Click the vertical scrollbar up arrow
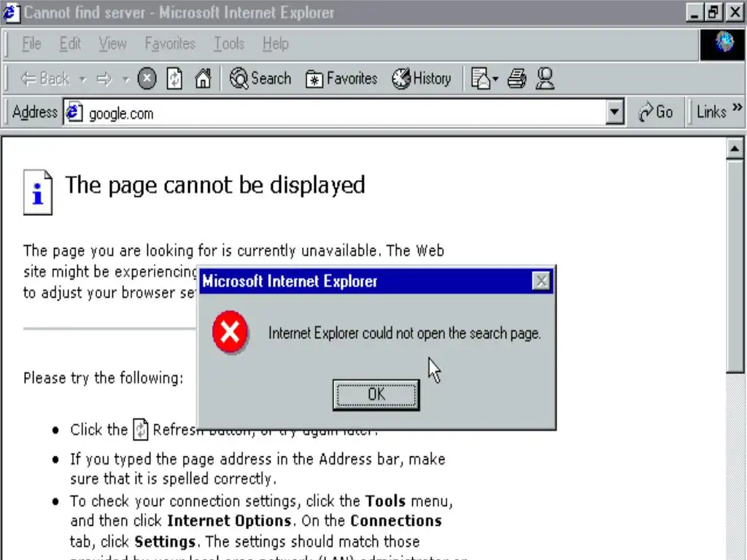 point(735,149)
